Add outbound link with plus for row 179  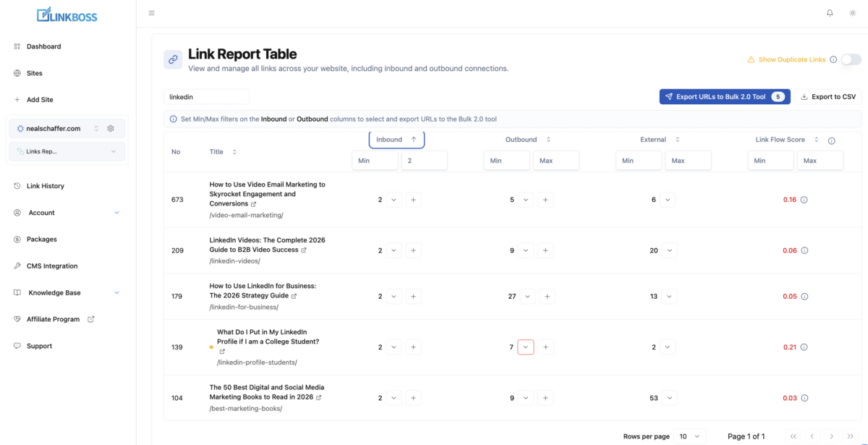click(x=548, y=296)
